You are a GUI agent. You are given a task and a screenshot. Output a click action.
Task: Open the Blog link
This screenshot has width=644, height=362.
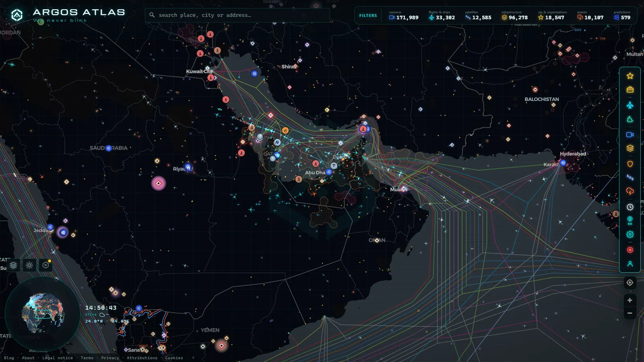point(9,358)
